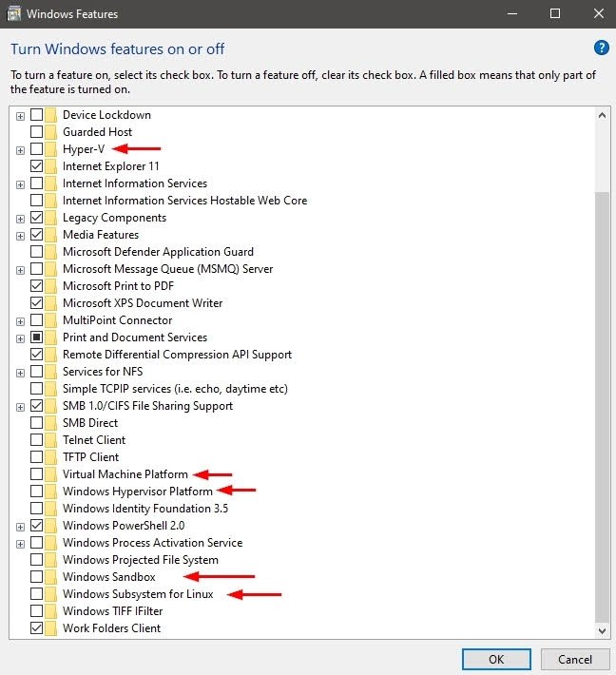Image resolution: width=616 pixels, height=675 pixels.
Task: Uncheck Internet Explorer 11
Action: point(36,166)
